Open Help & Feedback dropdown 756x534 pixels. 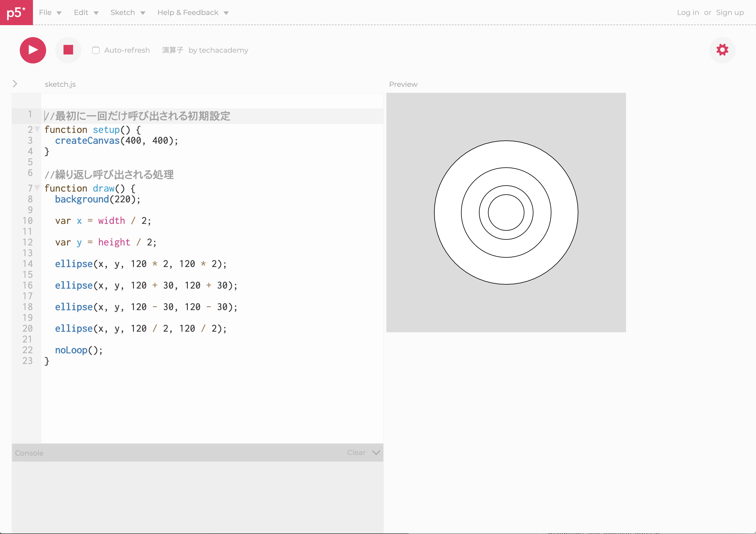point(193,13)
